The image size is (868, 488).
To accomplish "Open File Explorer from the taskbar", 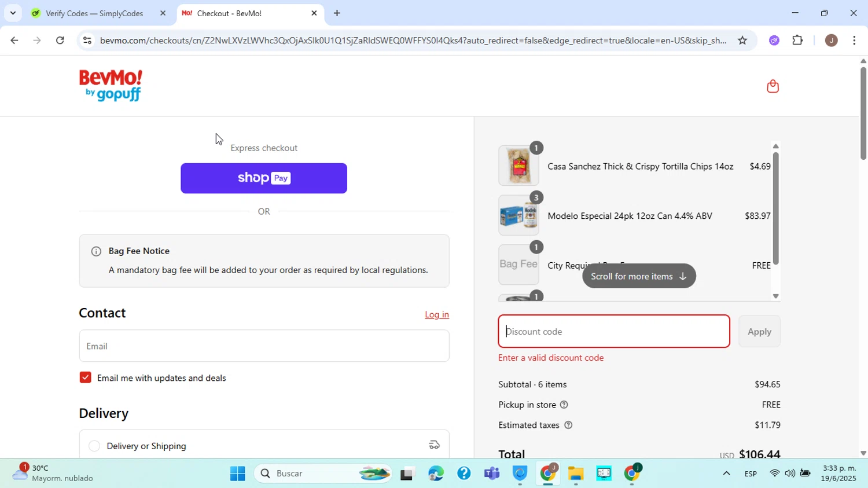I will point(576,474).
